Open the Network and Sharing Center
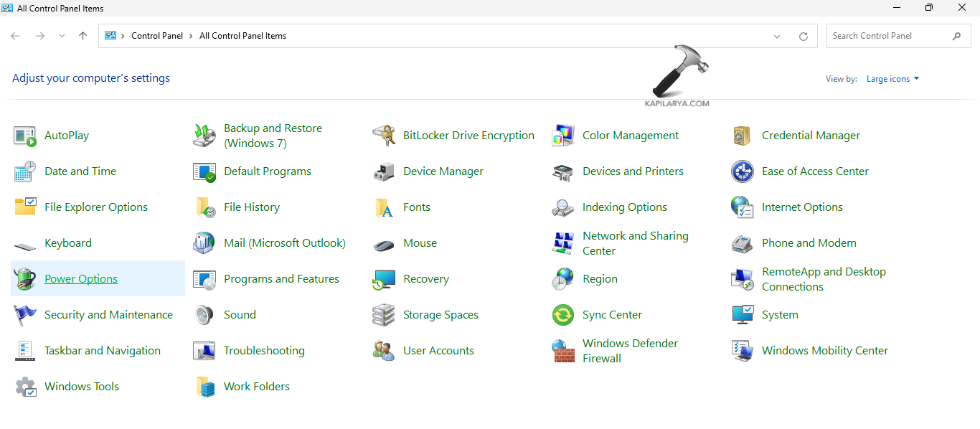Screen dimensions: 980x429 635,242
